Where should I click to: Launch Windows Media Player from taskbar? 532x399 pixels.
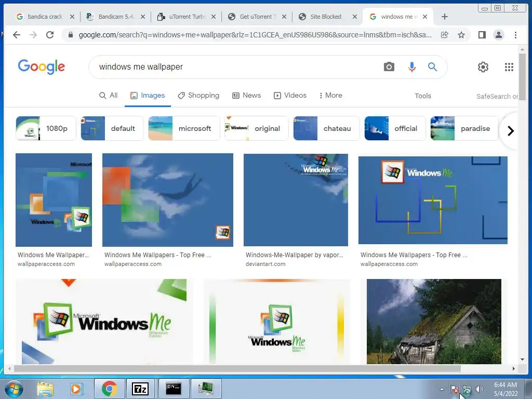77,389
